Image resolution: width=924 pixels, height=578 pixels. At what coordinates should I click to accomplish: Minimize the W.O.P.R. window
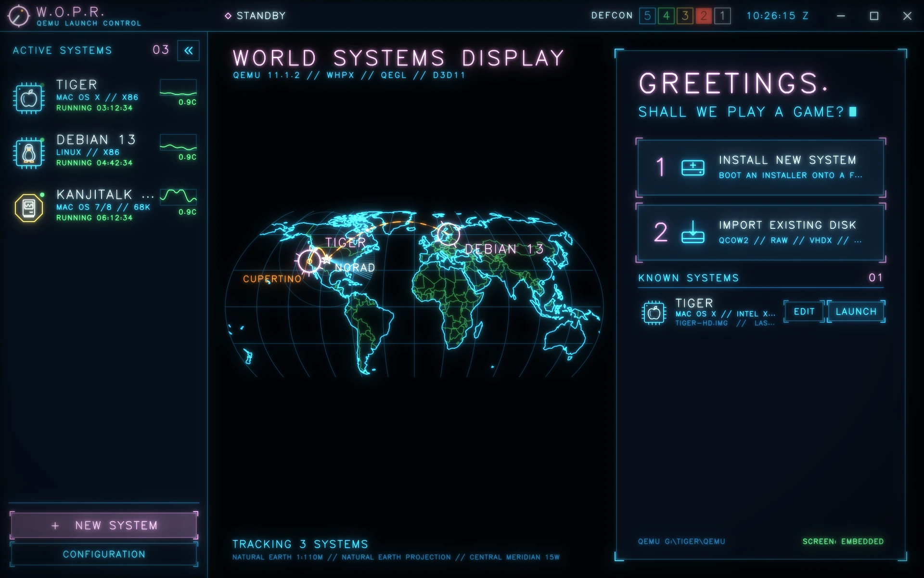pos(841,16)
